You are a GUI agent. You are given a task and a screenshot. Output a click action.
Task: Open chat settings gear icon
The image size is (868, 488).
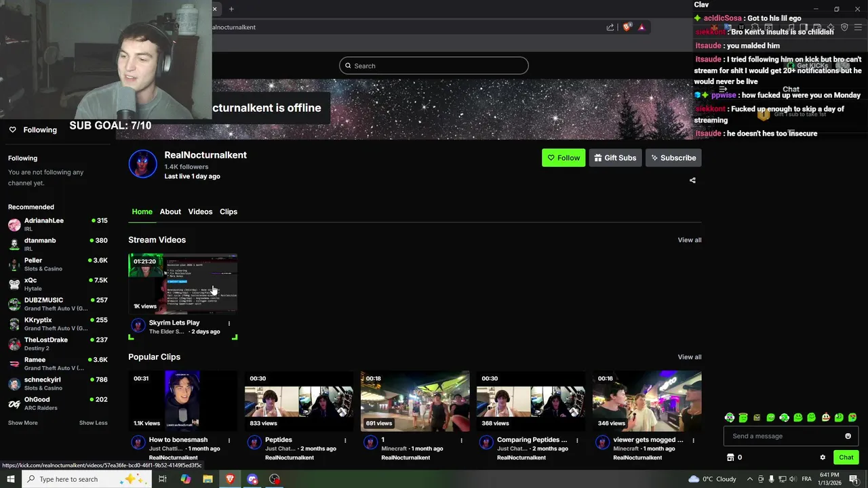click(x=823, y=457)
